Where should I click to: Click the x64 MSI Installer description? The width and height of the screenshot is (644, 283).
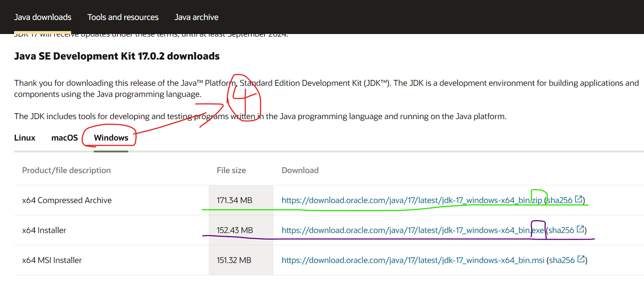(x=52, y=260)
